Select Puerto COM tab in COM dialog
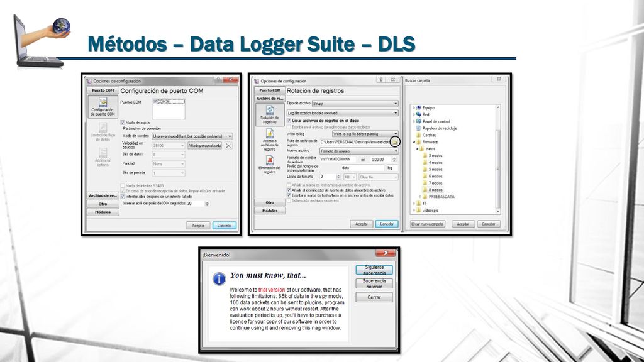This screenshot has height=362, width=644. [x=103, y=90]
